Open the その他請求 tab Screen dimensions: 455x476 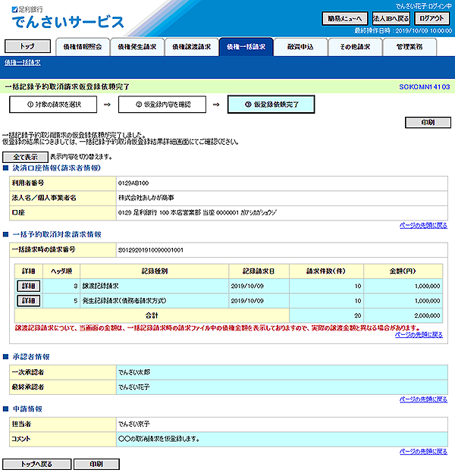coord(355,47)
